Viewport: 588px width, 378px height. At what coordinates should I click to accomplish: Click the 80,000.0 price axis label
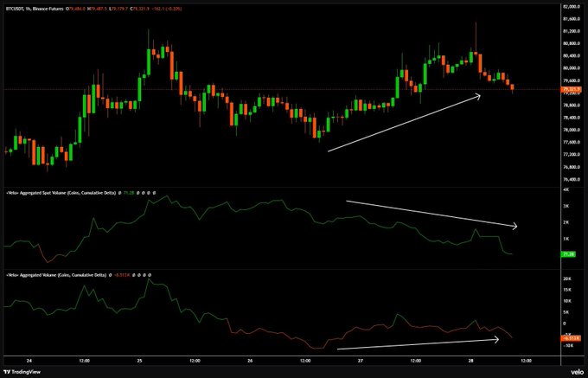pos(573,68)
